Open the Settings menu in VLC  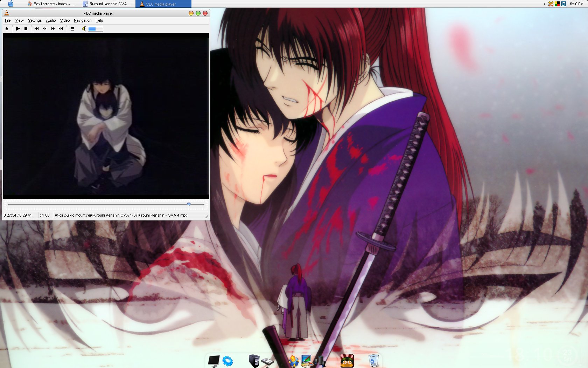coord(35,21)
